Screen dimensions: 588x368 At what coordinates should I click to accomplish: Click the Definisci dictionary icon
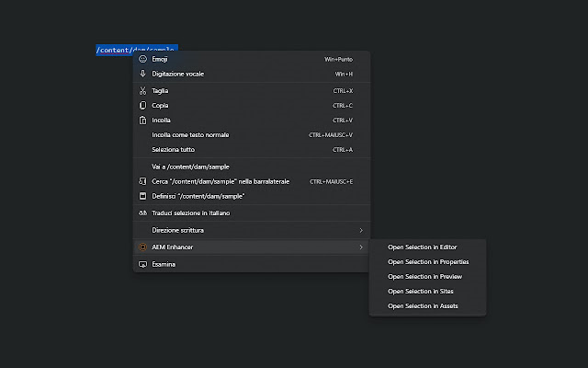[142, 196]
